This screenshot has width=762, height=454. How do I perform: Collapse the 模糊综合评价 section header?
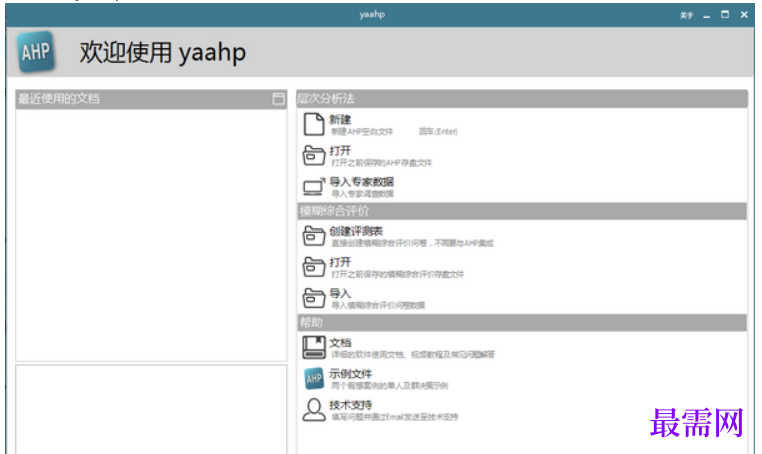pos(522,211)
